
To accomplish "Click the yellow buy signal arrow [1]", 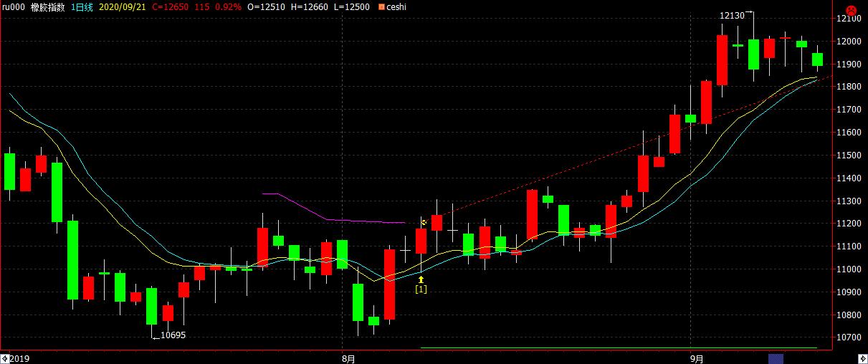I will click(x=421, y=280).
